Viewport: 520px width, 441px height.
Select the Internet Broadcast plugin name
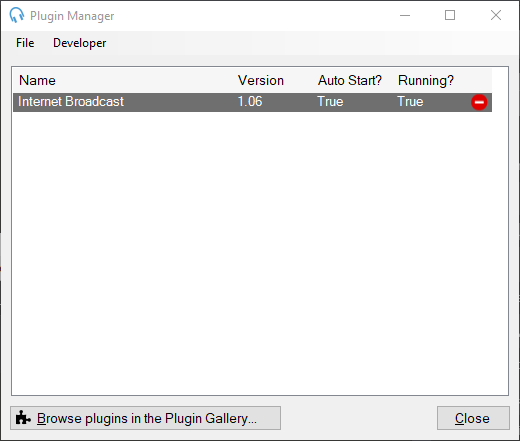tap(71, 102)
